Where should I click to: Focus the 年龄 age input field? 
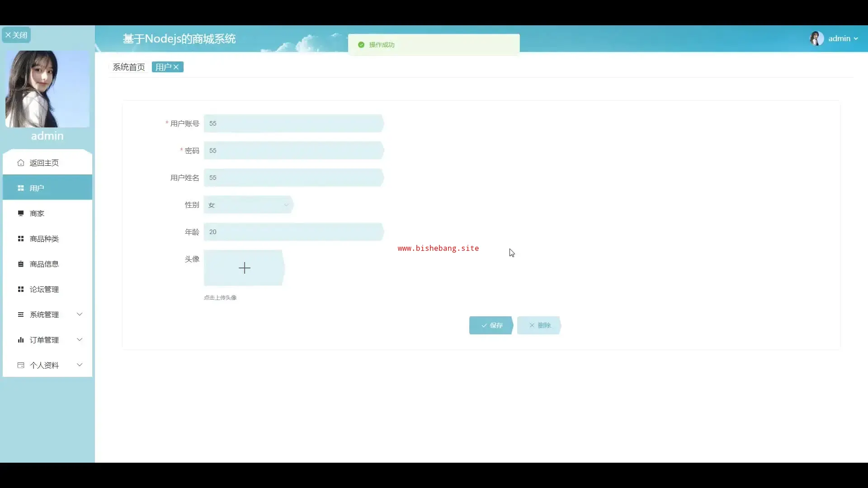click(293, 232)
